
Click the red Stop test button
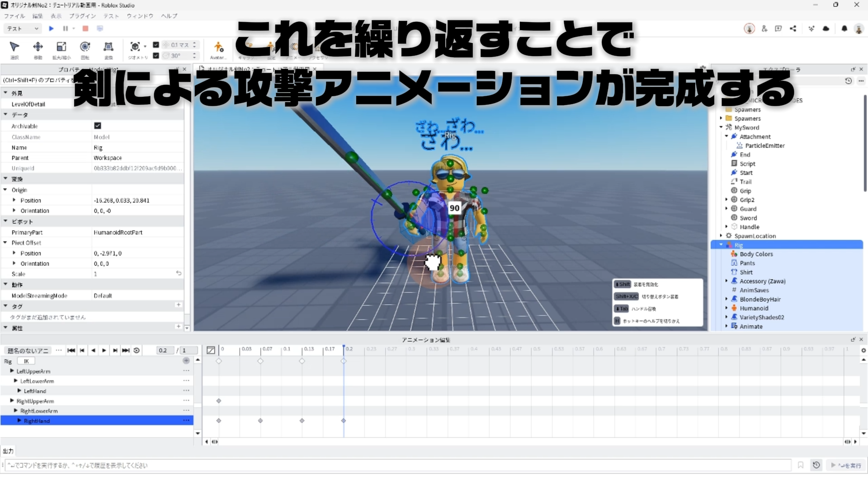(x=85, y=28)
